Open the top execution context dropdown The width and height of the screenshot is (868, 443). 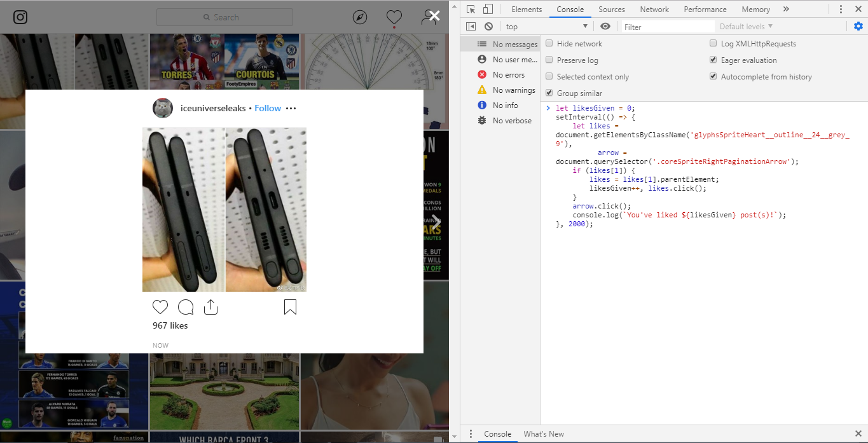coord(547,27)
